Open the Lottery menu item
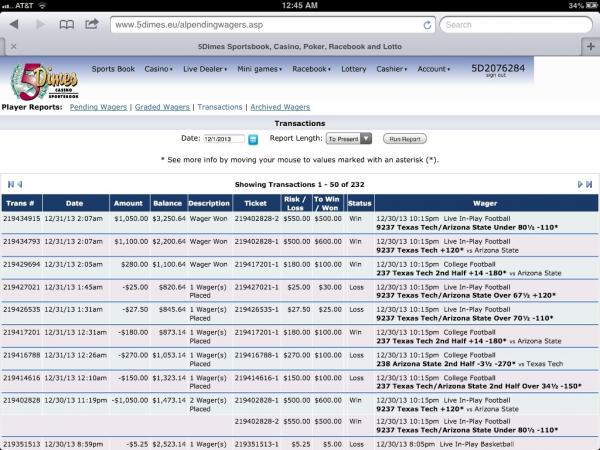The width and height of the screenshot is (600, 450). pyautogui.click(x=354, y=70)
